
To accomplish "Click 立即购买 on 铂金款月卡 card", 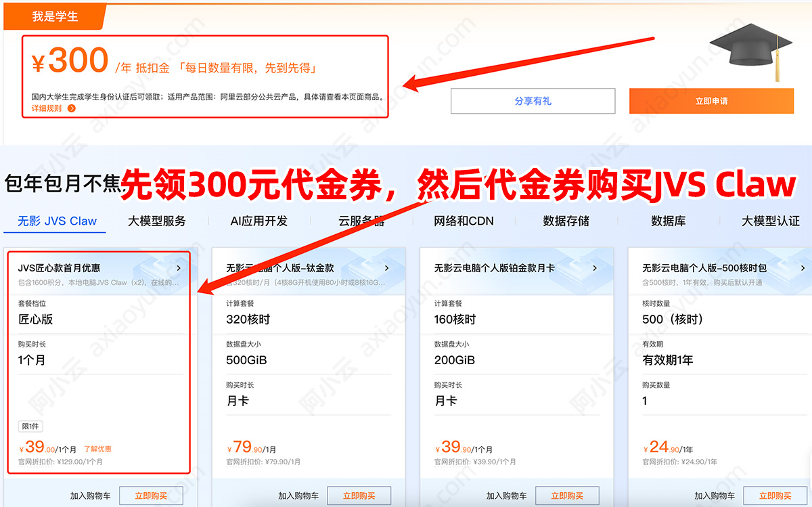I will [567, 496].
